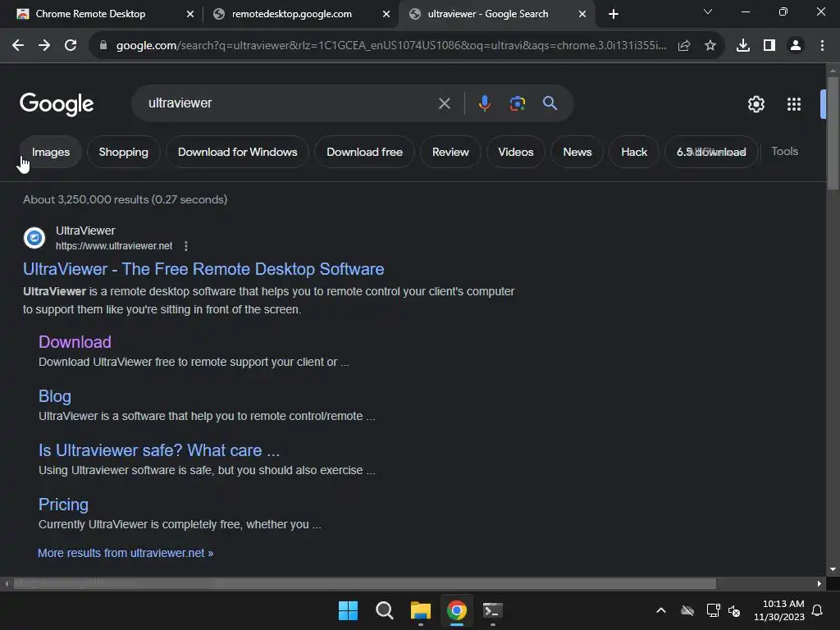
Task: Search by image with the Google Lens icon
Action: click(x=517, y=103)
